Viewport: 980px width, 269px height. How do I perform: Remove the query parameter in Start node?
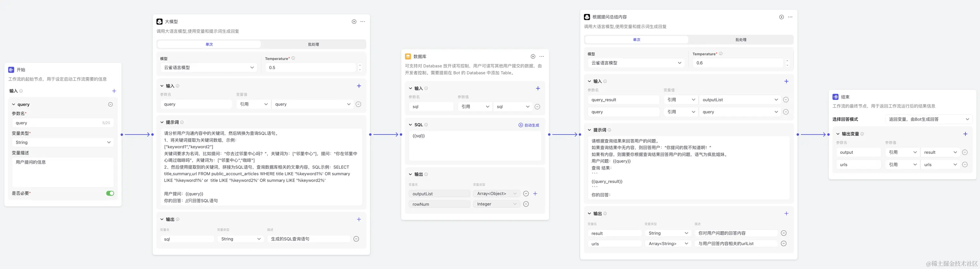coord(110,105)
